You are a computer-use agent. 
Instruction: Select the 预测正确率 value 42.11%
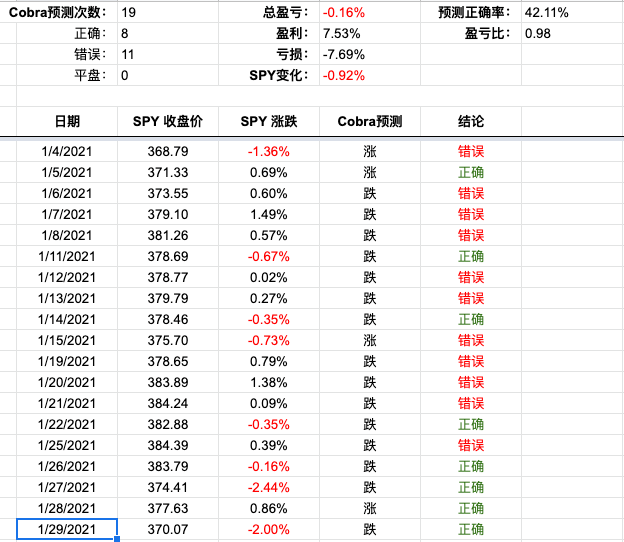[x=572, y=12]
